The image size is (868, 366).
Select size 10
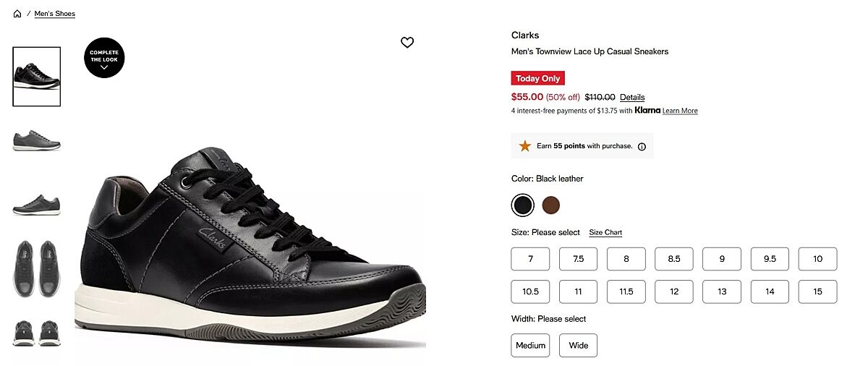[x=817, y=259]
